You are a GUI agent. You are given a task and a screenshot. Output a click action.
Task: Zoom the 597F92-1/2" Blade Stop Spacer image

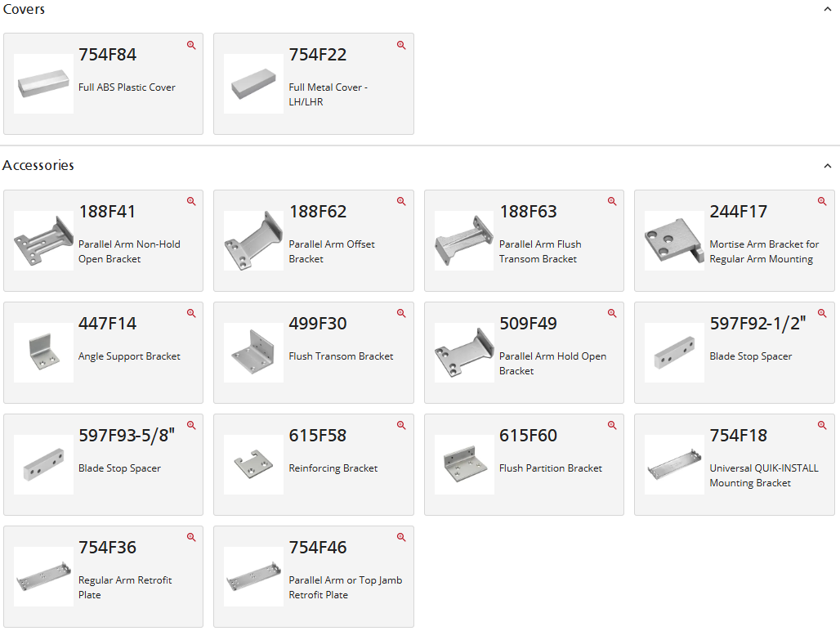(822, 313)
